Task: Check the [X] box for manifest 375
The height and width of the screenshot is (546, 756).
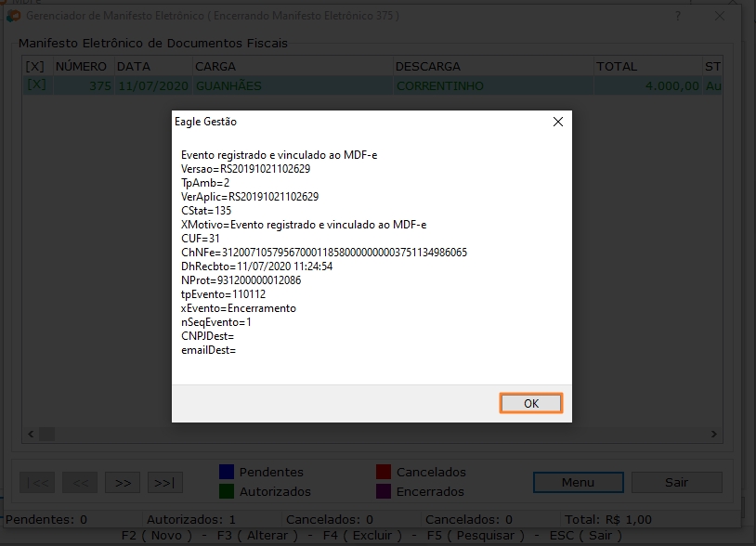Action: pos(38,84)
